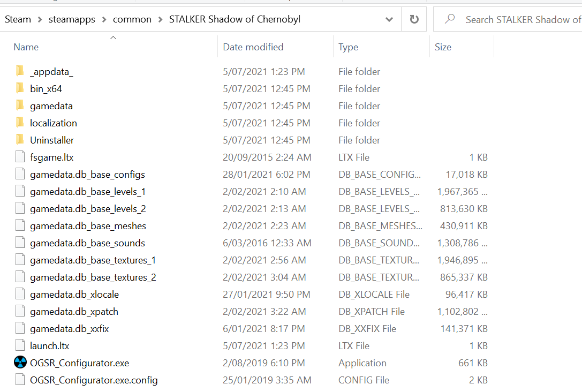Viewport: 582px width, 392px height.
Task: Click the gamedata.db_base_configs file icon
Action: 20,174
